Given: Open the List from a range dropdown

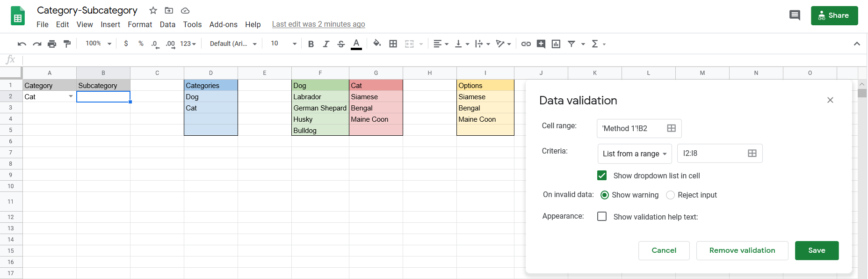Looking at the screenshot, I should (634, 154).
